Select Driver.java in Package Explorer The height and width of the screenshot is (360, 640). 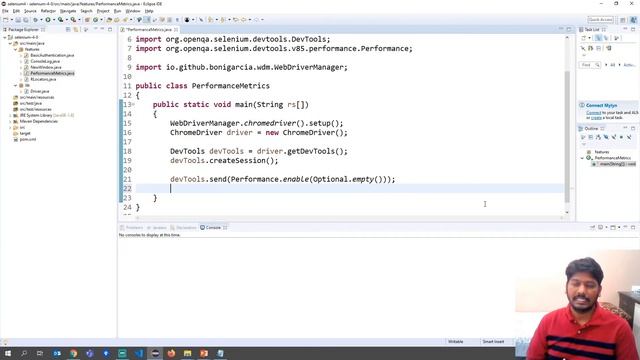[40, 91]
